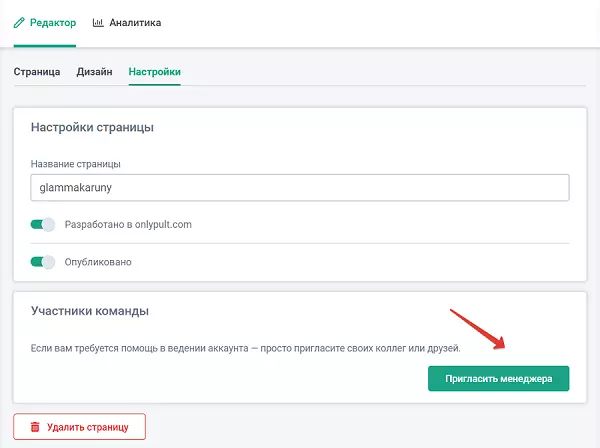Viewport: 600px width, 448px height.
Task: Click the Разработано в onlypult.com label text
Action: pos(127,225)
